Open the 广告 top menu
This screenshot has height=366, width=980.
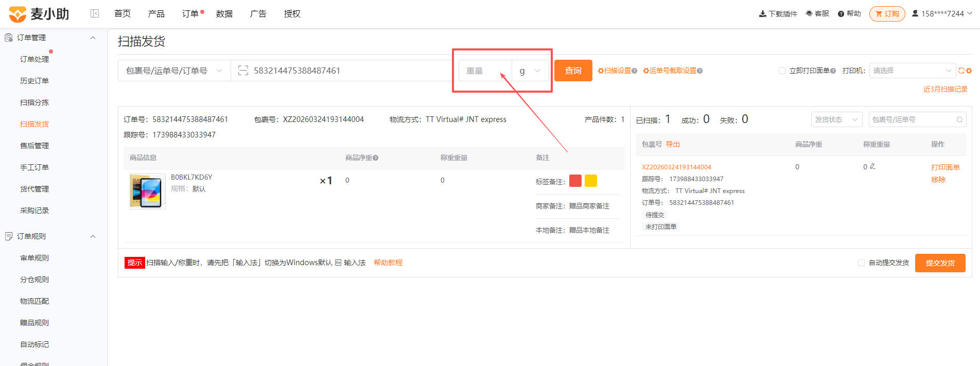[258, 13]
